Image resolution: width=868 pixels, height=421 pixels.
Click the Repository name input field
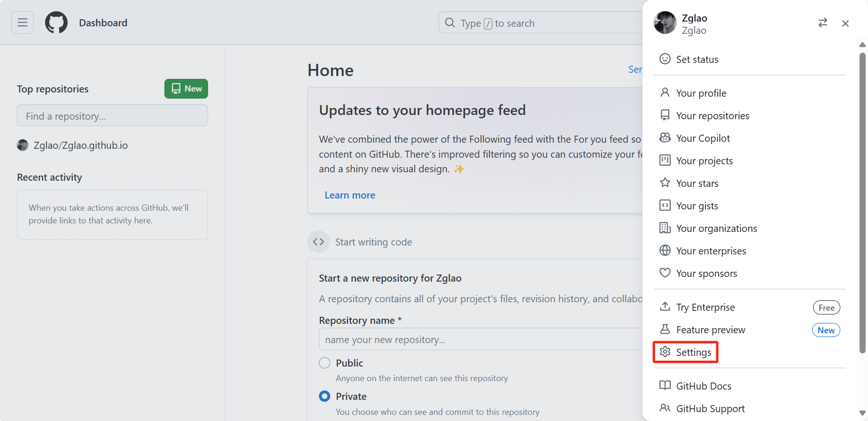[x=480, y=339]
